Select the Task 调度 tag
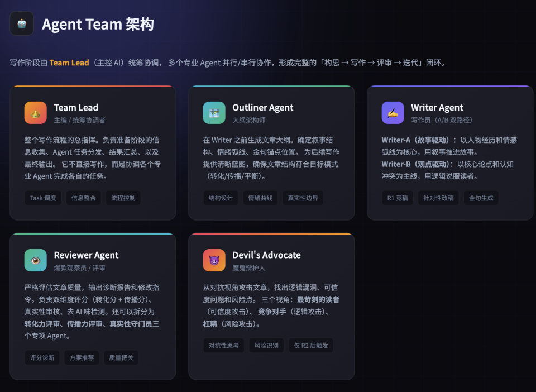 [42, 197]
